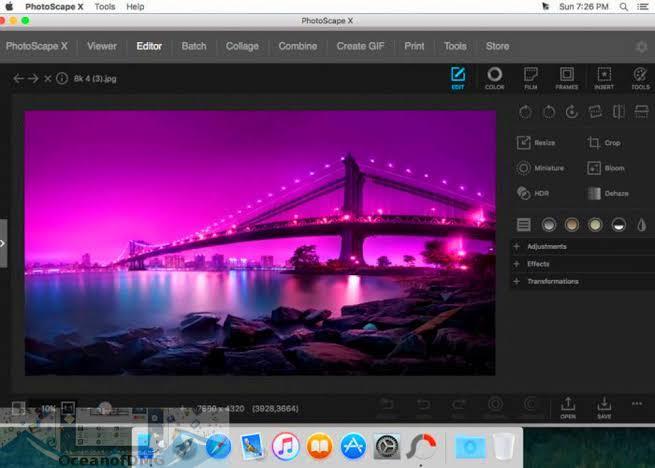
Task: Open System Preferences from the dock
Action: coord(387,446)
